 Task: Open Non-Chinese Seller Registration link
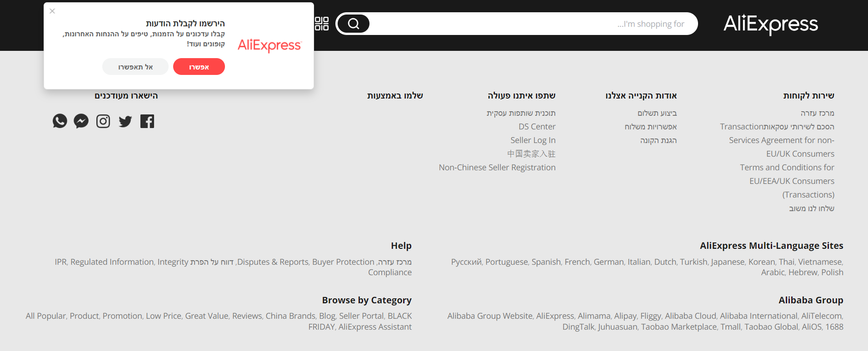pyautogui.click(x=497, y=168)
